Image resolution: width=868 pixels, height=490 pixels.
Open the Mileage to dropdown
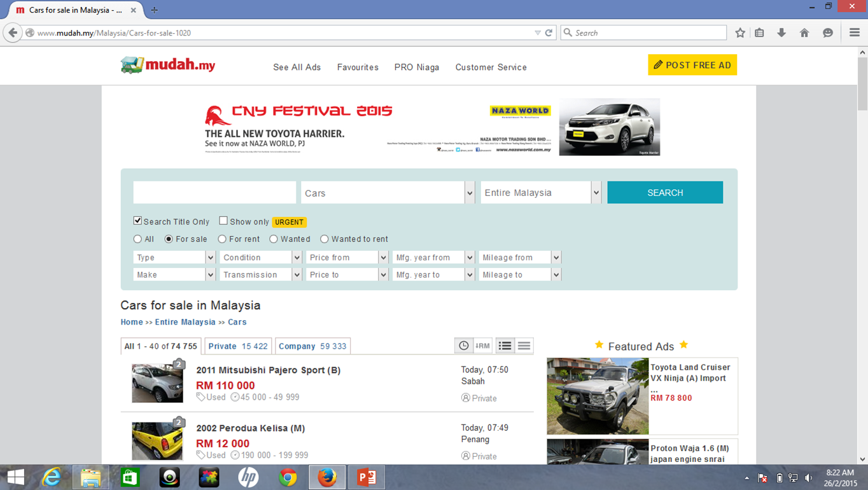pos(520,275)
